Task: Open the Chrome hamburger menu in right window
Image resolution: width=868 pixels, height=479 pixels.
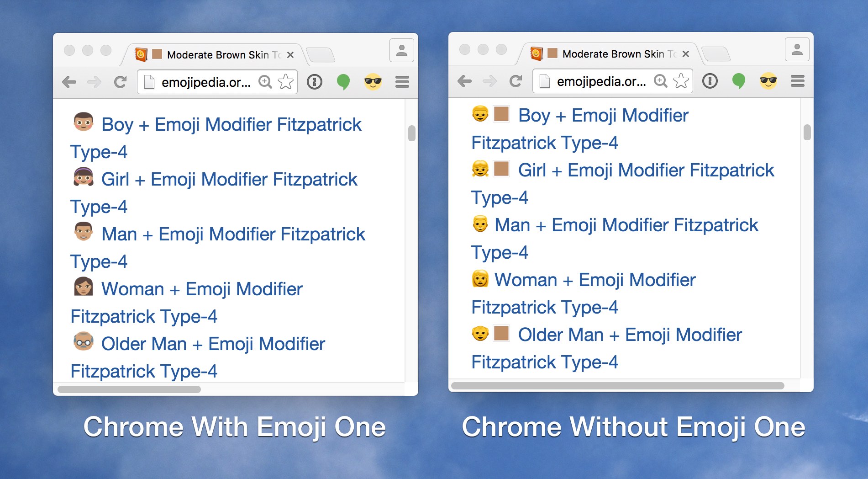Action: click(x=798, y=81)
